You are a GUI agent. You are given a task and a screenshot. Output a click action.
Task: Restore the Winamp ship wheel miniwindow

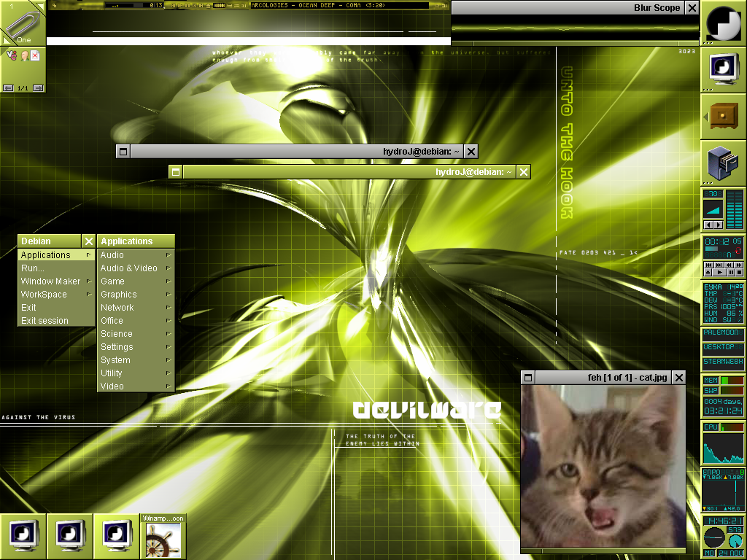tap(163, 537)
